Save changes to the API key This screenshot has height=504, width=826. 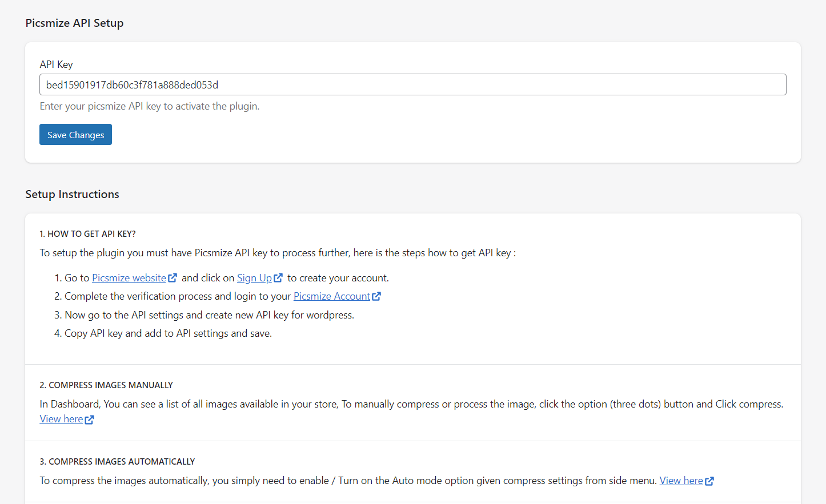click(75, 135)
